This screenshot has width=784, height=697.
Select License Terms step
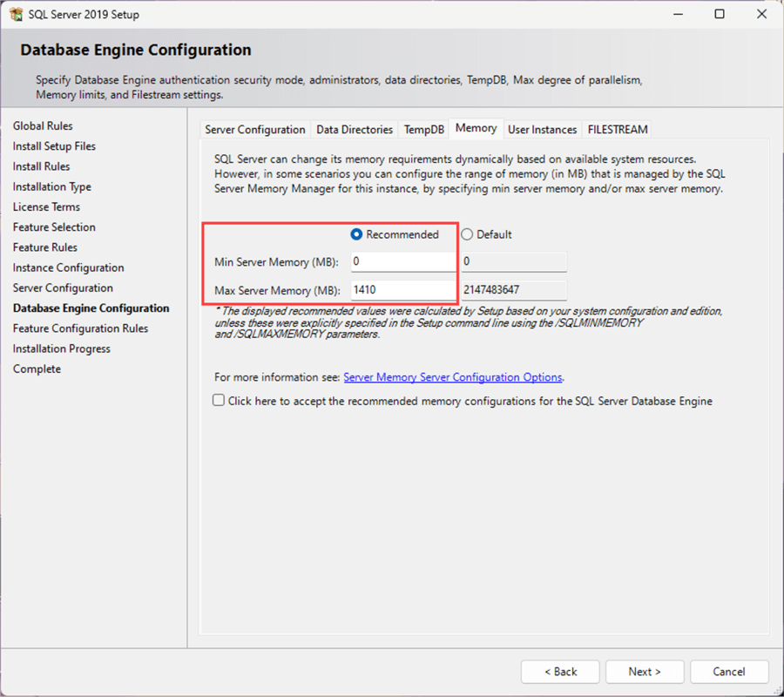(46, 207)
